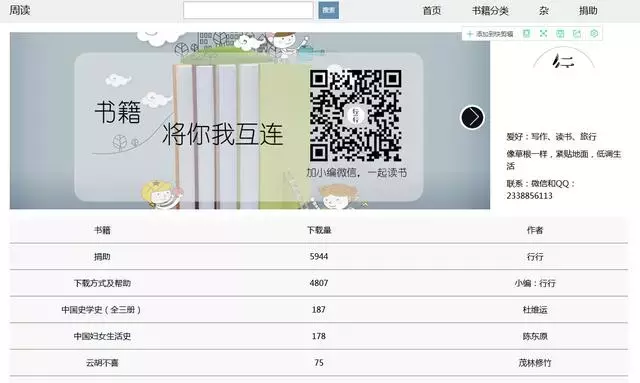
Task: Click the 周读 site logo
Action: [20, 10]
